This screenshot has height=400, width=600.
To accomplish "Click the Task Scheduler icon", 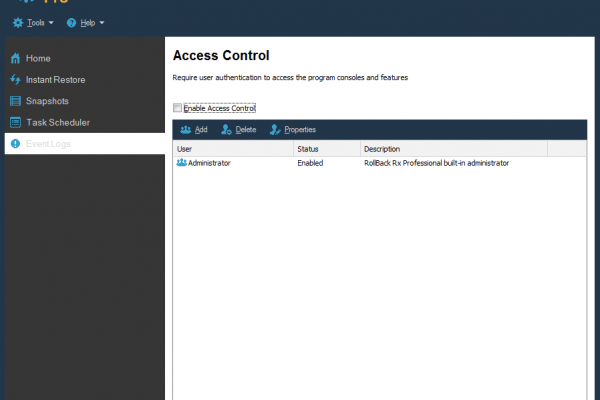I will (x=15, y=122).
